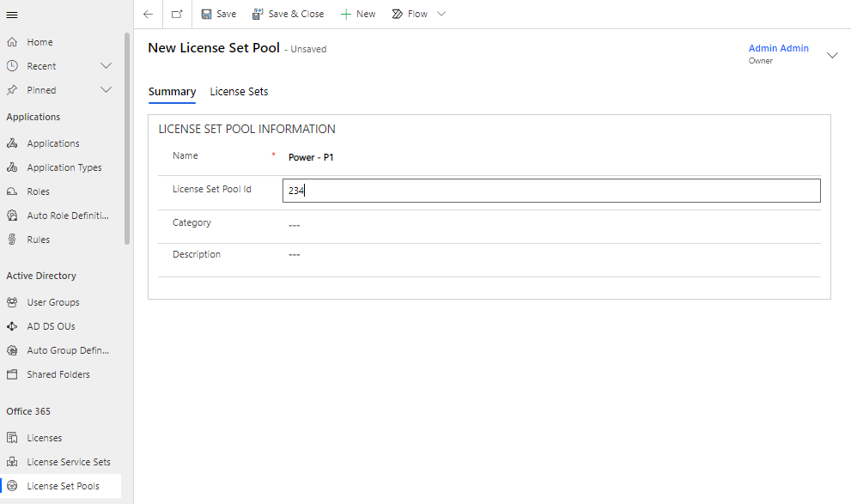This screenshot has height=504, width=851.
Task: Click the License Set Pool Id field
Action: pyautogui.click(x=551, y=191)
